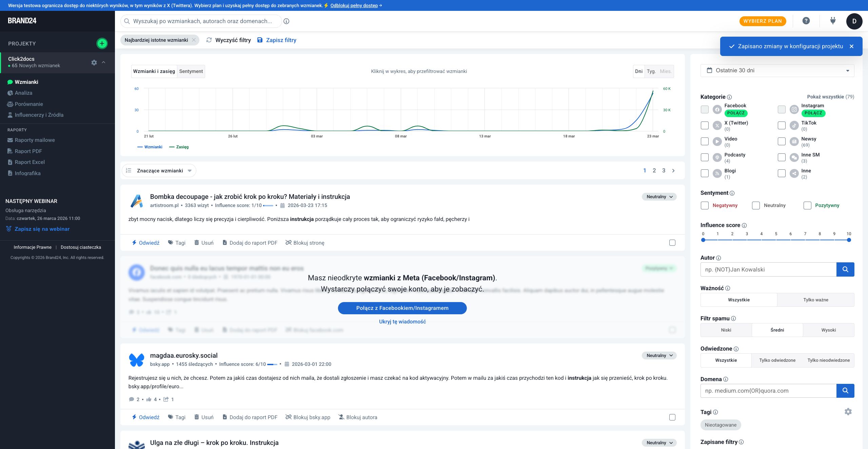Remove 'Najbardziej istotne wzmianki' filter chip
868x449 pixels.
tap(194, 40)
